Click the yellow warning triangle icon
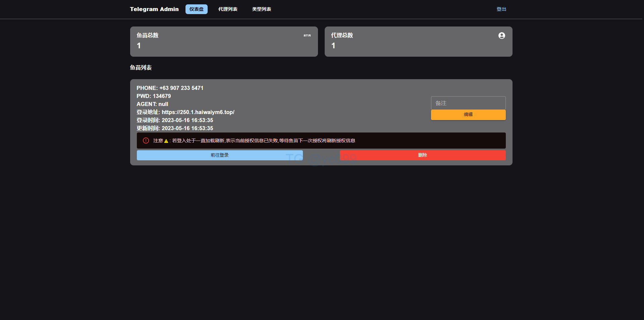 coord(166,141)
